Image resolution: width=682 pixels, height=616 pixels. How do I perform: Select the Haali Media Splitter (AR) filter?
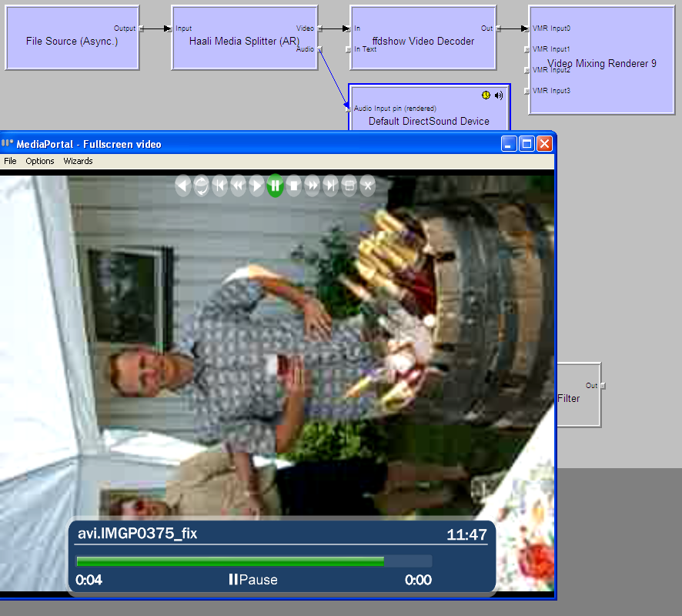(245, 38)
